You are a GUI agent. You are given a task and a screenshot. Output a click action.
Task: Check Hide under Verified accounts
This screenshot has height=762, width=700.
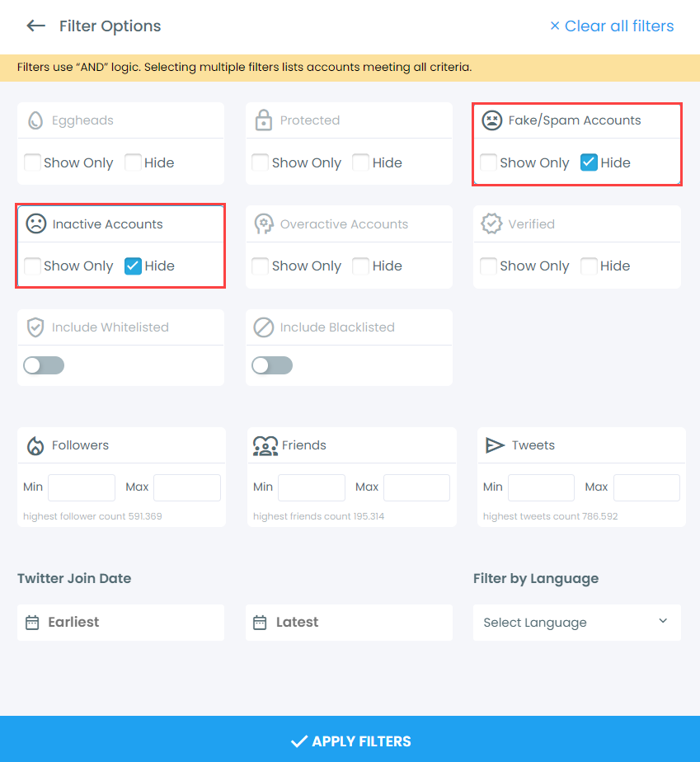pyautogui.click(x=589, y=266)
